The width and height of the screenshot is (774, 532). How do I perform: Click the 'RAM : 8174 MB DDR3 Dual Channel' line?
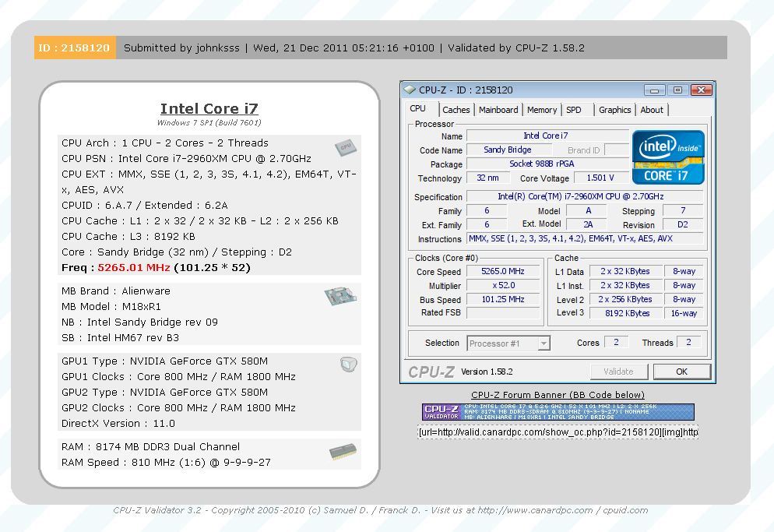point(150,447)
